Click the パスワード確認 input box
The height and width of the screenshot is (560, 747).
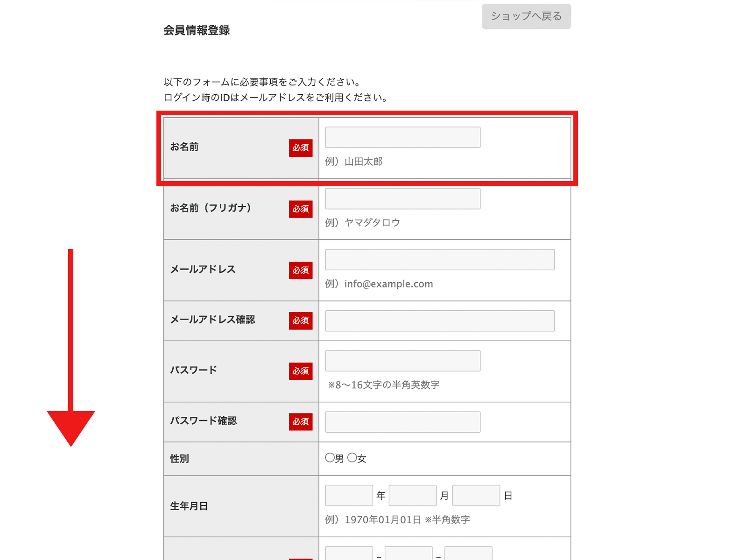402,422
